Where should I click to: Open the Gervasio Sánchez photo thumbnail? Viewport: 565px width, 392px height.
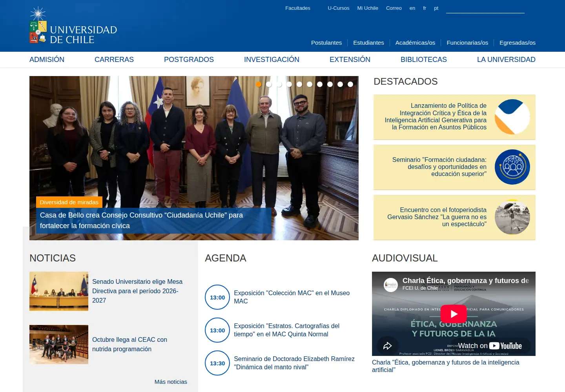512,217
